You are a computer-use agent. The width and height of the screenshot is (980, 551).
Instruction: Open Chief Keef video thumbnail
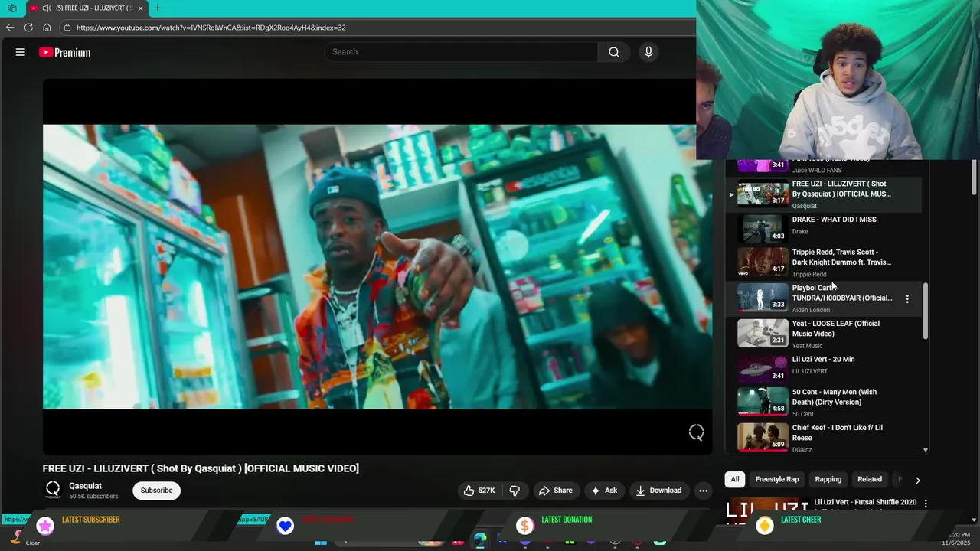(x=763, y=437)
